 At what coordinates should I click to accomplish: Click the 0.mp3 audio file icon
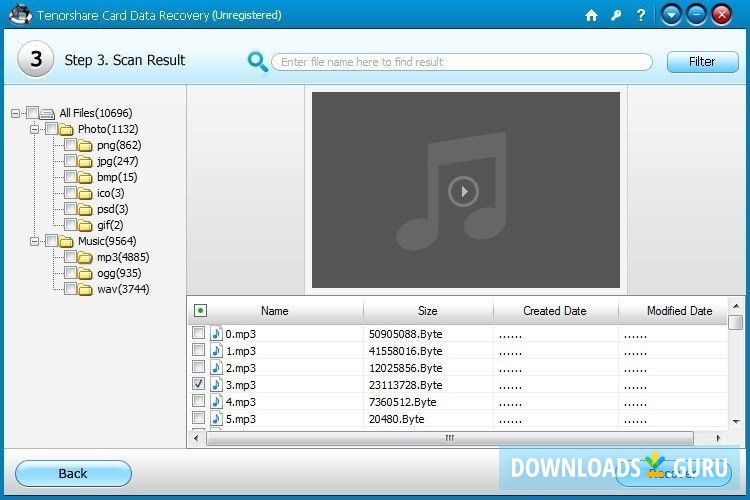click(x=216, y=333)
